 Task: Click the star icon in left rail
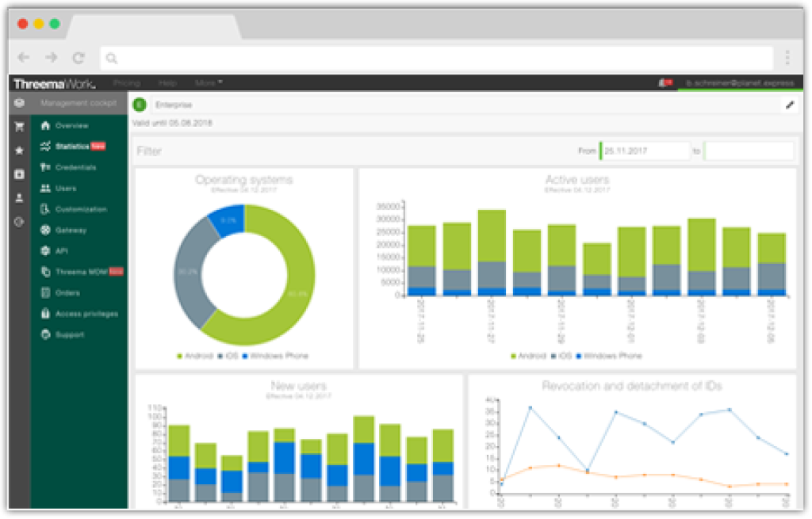tap(19, 151)
